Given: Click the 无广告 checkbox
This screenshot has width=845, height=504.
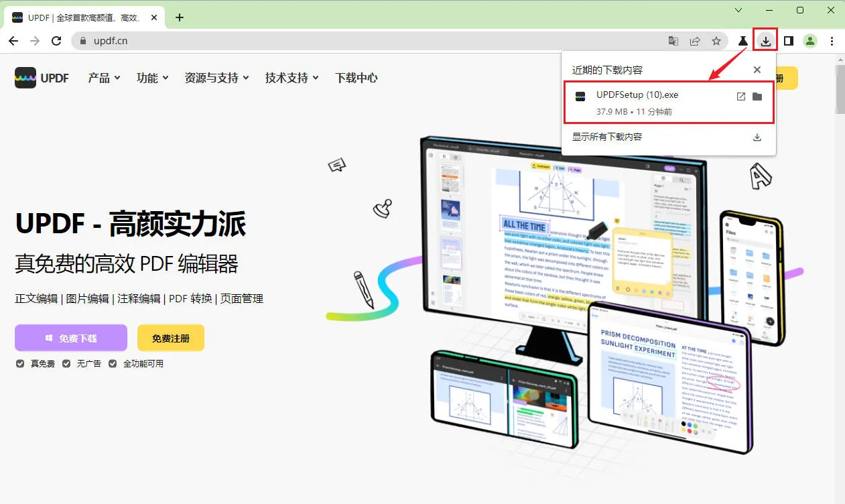Looking at the screenshot, I should tap(66, 363).
